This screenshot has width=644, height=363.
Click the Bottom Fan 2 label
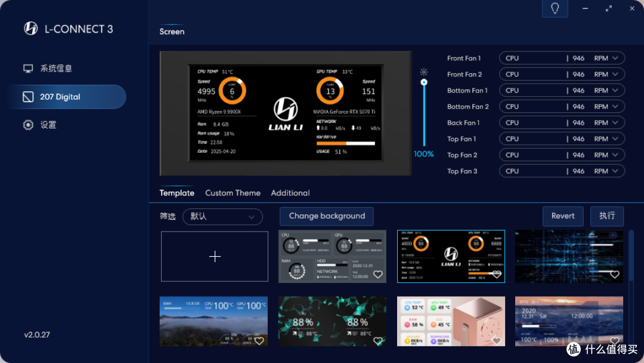468,106
